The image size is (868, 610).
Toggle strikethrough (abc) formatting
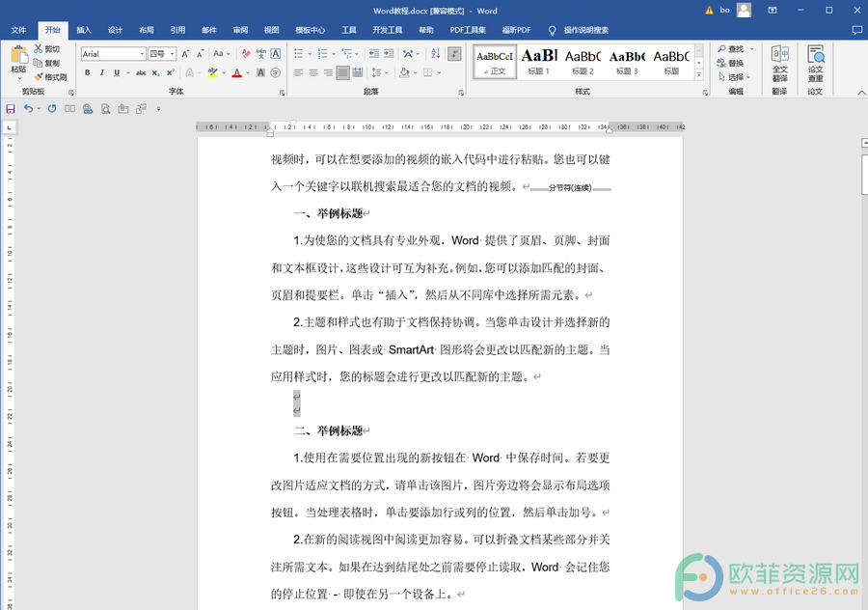pyautogui.click(x=141, y=72)
